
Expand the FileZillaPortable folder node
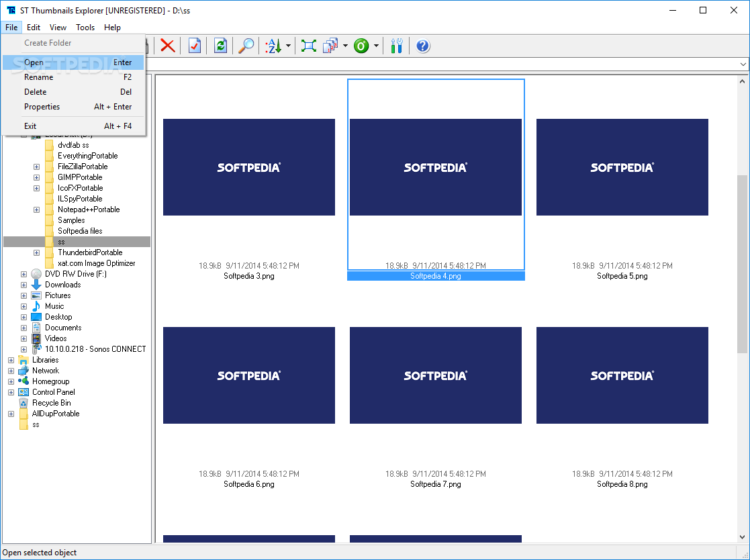(36, 167)
